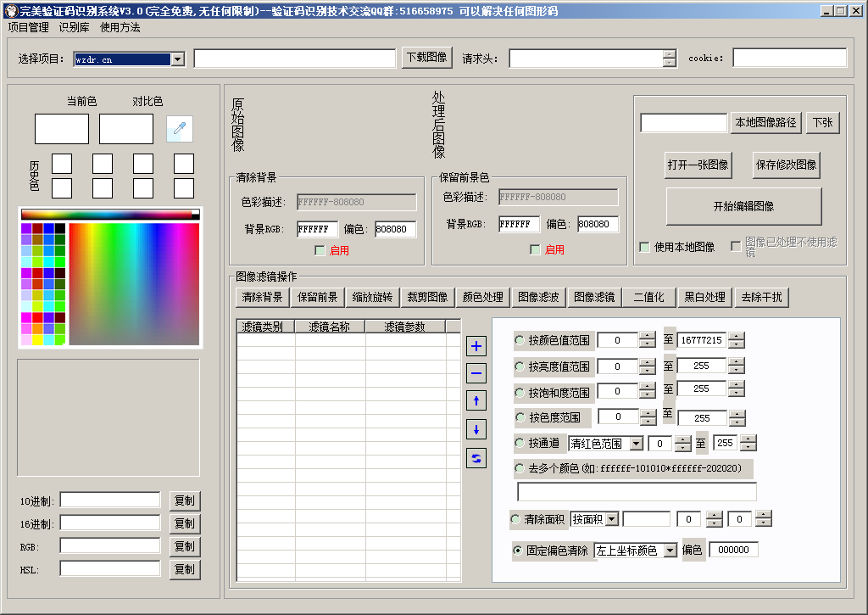Open the 识别库 menu

click(x=74, y=27)
